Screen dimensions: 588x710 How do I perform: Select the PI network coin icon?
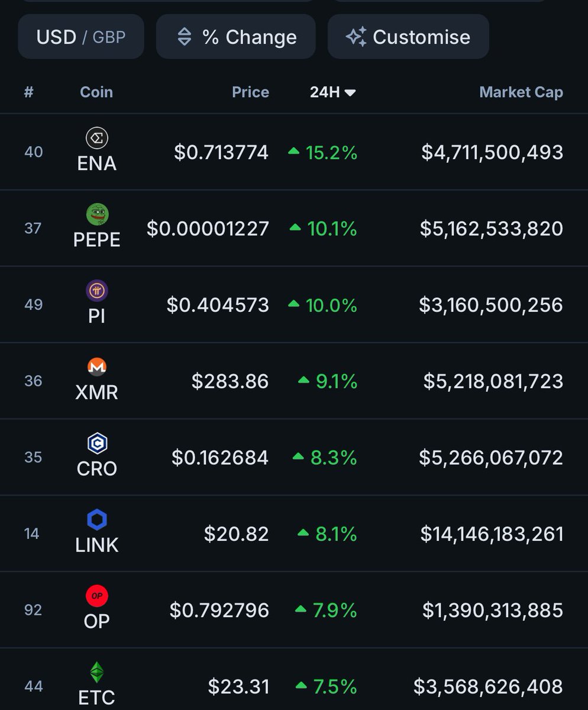[97, 291]
